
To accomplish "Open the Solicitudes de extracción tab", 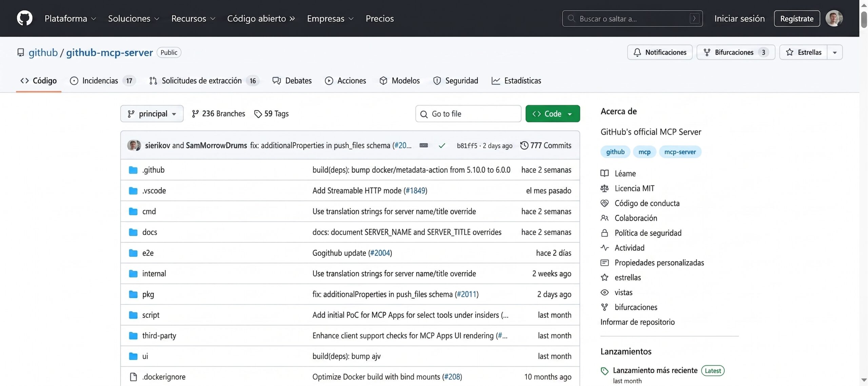I will point(204,81).
